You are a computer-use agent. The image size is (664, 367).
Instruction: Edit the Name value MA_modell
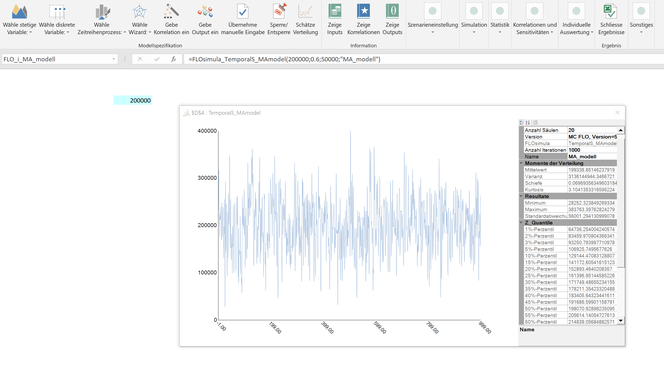click(x=592, y=157)
